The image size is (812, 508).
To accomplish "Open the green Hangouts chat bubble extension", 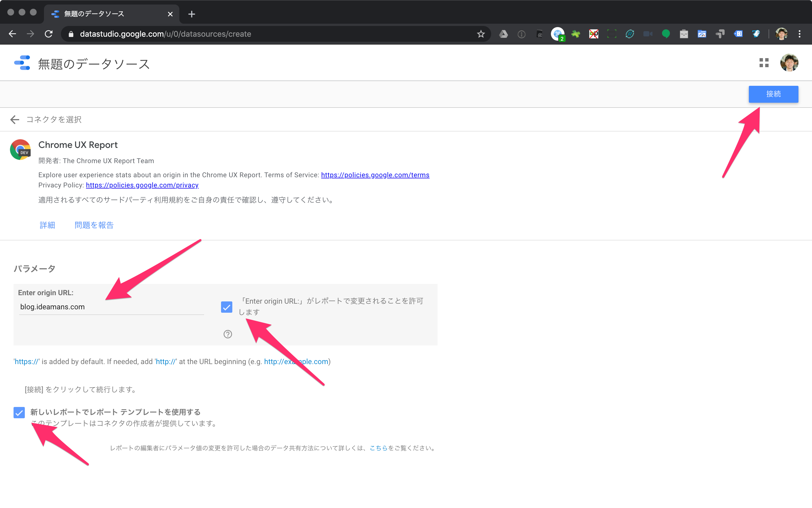I will point(666,34).
